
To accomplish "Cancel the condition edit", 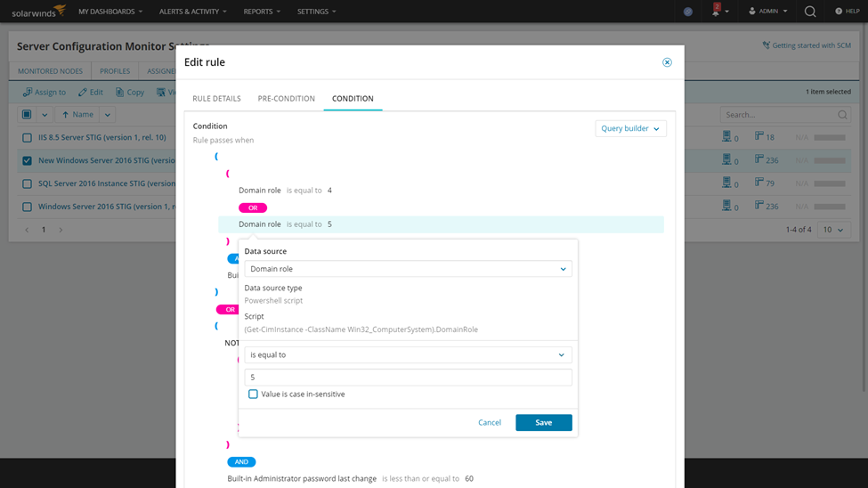I will [x=490, y=423].
